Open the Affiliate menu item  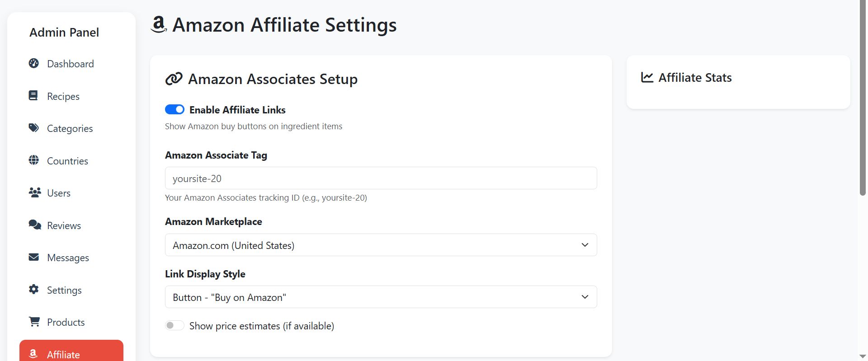pos(71,353)
